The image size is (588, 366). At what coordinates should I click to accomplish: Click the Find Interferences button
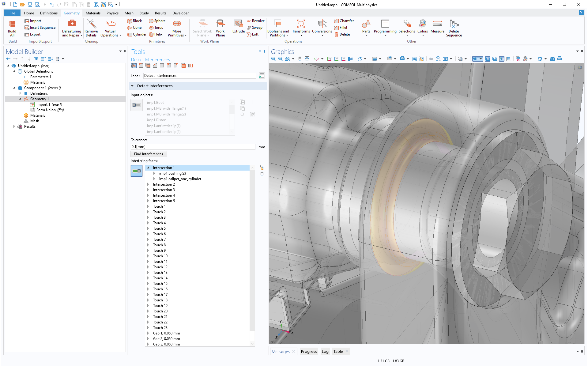(149, 154)
